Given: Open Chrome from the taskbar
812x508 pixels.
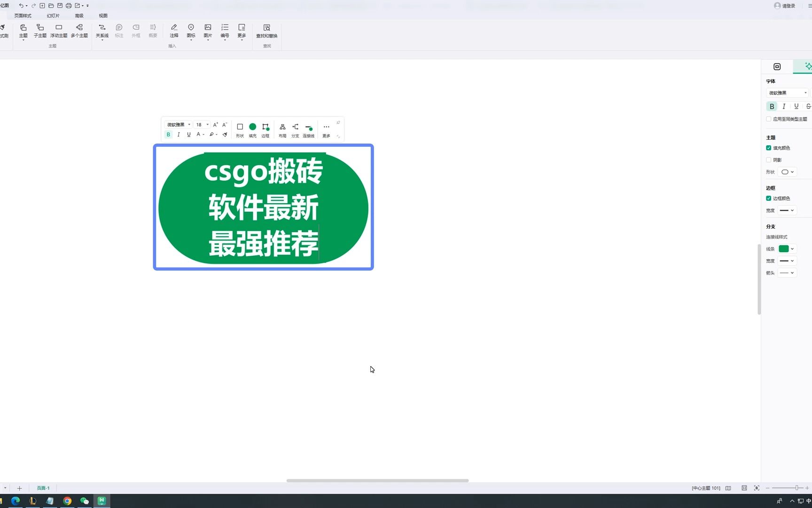Looking at the screenshot, I should click(x=67, y=501).
